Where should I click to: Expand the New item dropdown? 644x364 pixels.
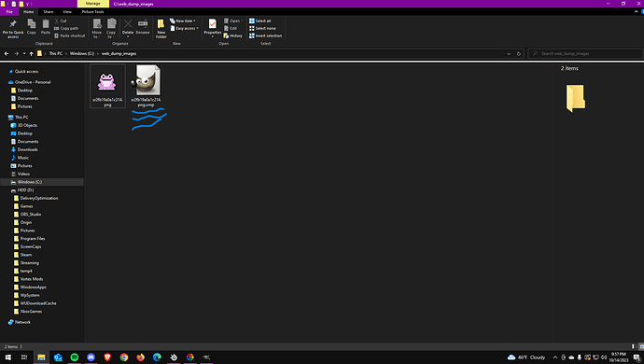pyautogui.click(x=183, y=21)
